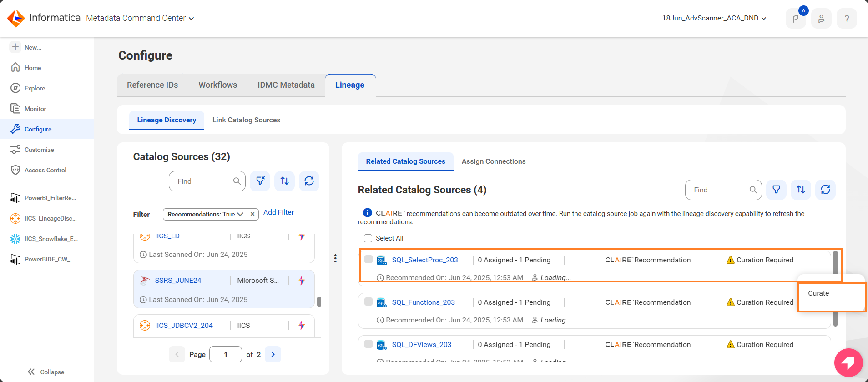Collapse the left navigation sidebar
This screenshot has width=868, height=382.
click(46, 372)
